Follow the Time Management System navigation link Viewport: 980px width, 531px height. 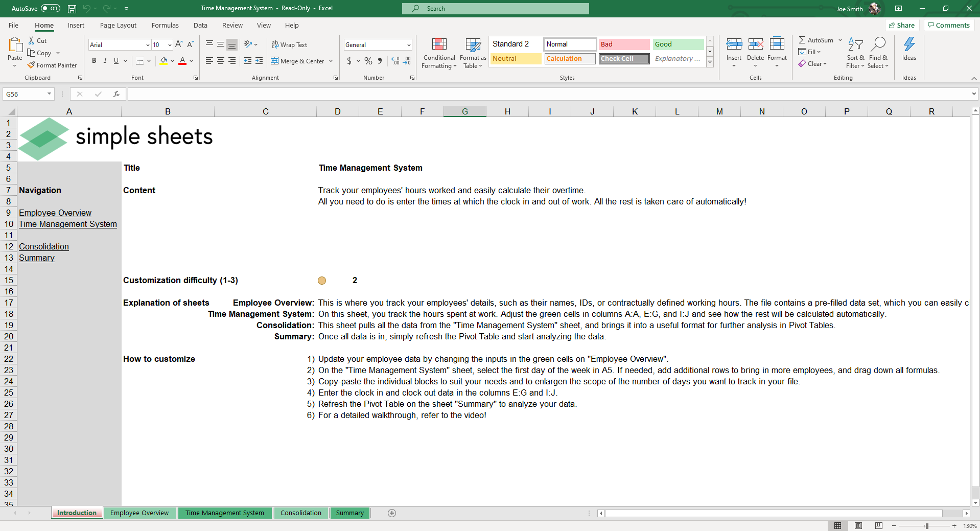(x=68, y=224)
